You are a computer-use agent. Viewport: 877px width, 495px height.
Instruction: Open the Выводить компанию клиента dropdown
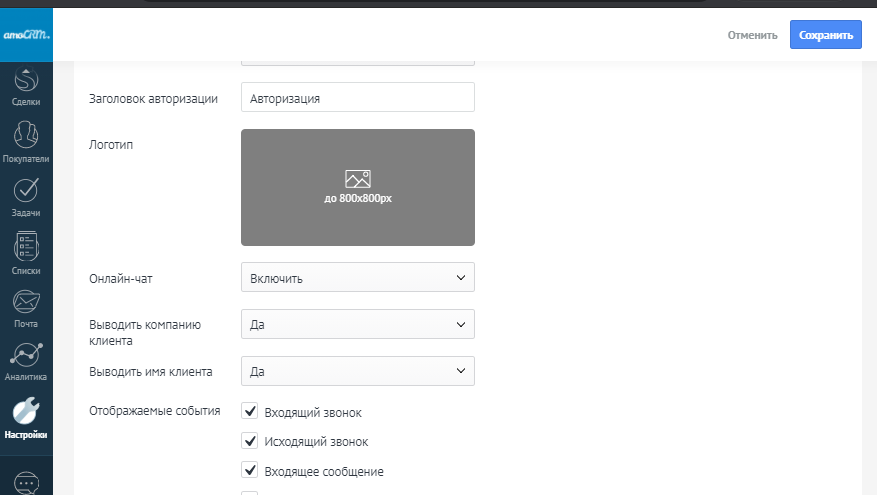click(357, 324)
